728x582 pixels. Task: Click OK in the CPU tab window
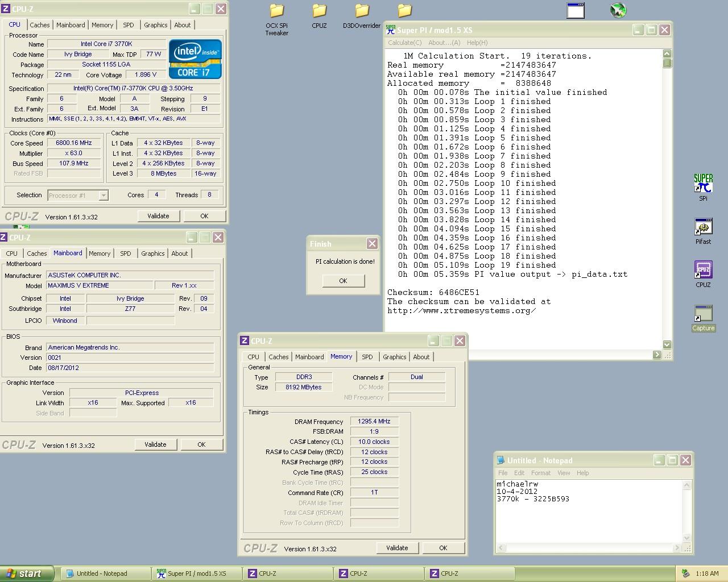pyautogui.click(x=204, y=216)
